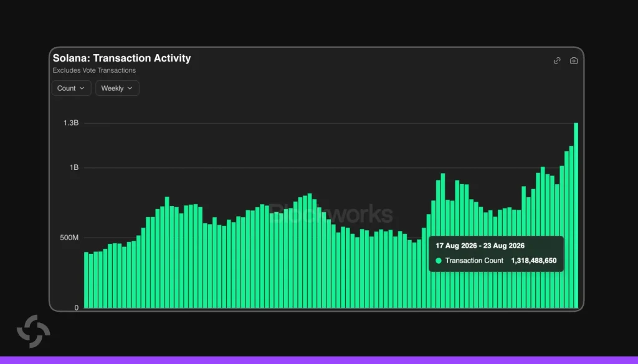Open the Weekly interval dropdown

pyautogui.click(x=117, y=88)
